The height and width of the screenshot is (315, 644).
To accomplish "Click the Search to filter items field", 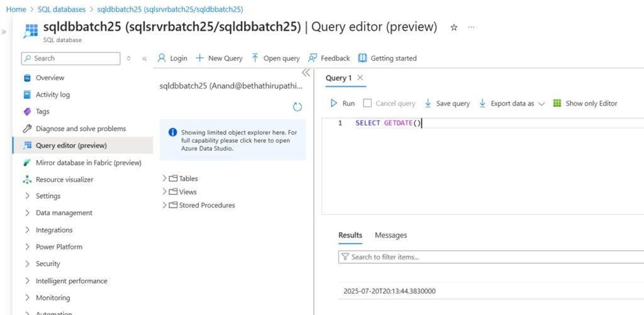I will pos(491,257).
